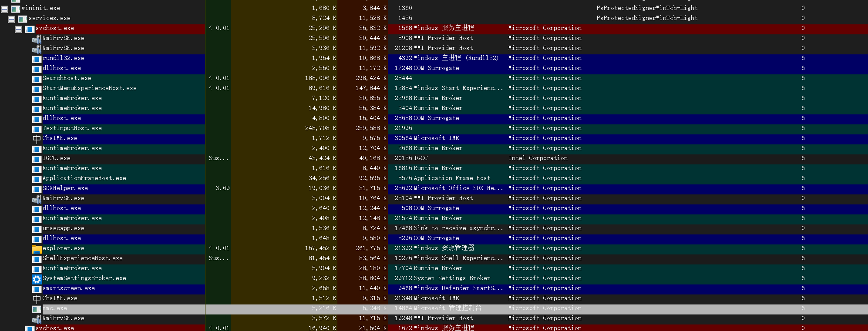
Task: Click the SystemSettingsBroker.exe gear icon
Action: click(37, 279)
